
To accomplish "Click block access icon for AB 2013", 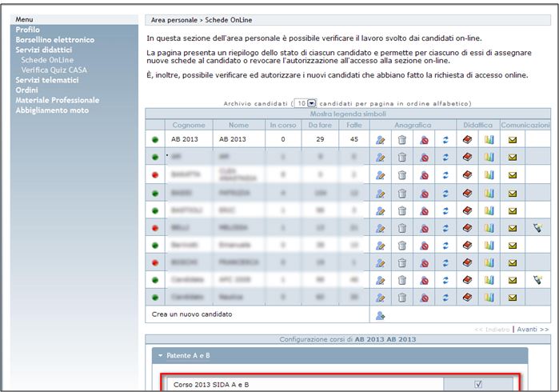I will click(424, 139).
